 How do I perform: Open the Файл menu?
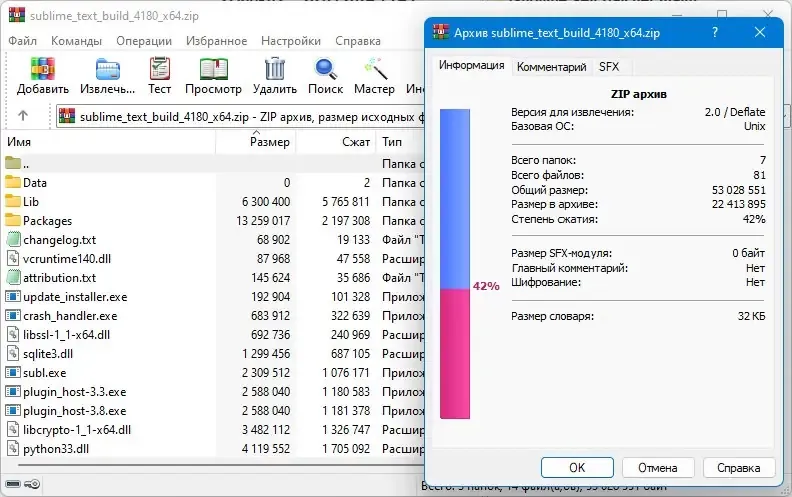pos(22,41)
